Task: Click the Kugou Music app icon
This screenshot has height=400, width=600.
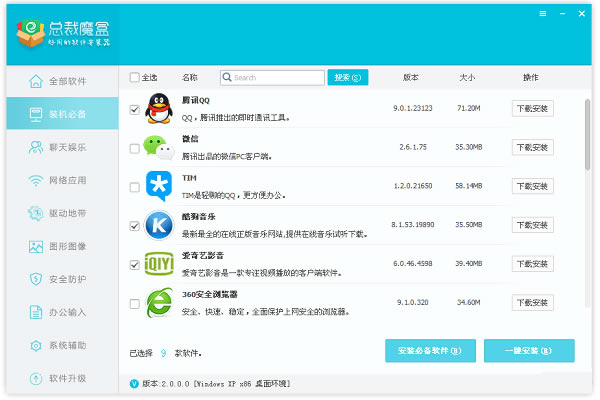Action: pyautogui.click(x=158, y=226)
